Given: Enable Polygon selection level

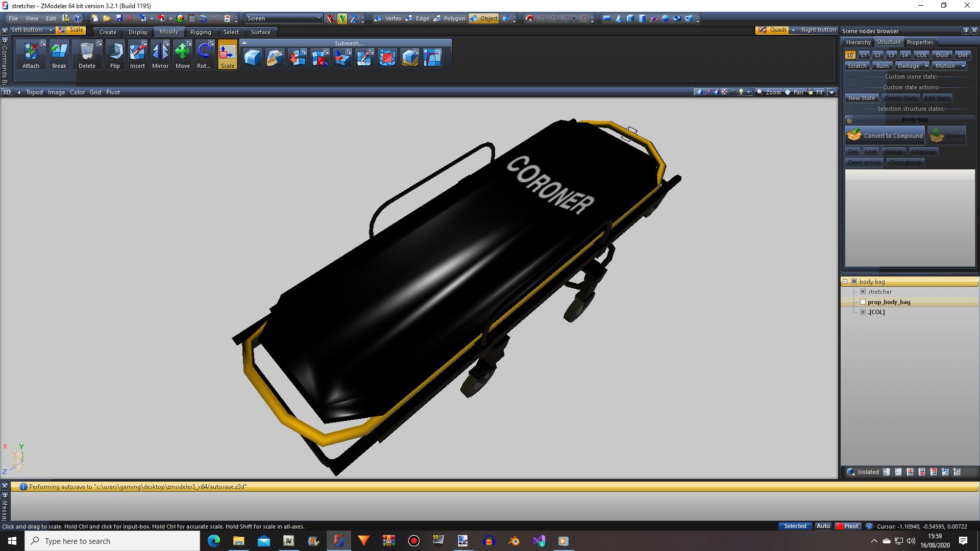Looking at the screenshot, I should (449, 18).
